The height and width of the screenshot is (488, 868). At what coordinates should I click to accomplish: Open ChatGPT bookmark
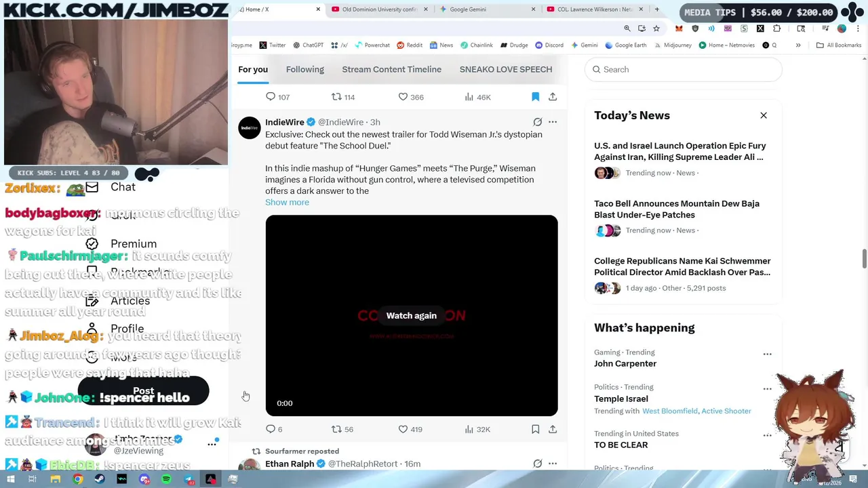308,45
